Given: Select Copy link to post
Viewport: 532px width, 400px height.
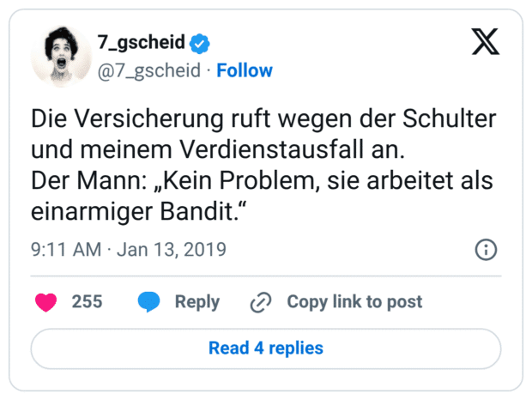Looking at the screenshot, I should tap(354, 302).
